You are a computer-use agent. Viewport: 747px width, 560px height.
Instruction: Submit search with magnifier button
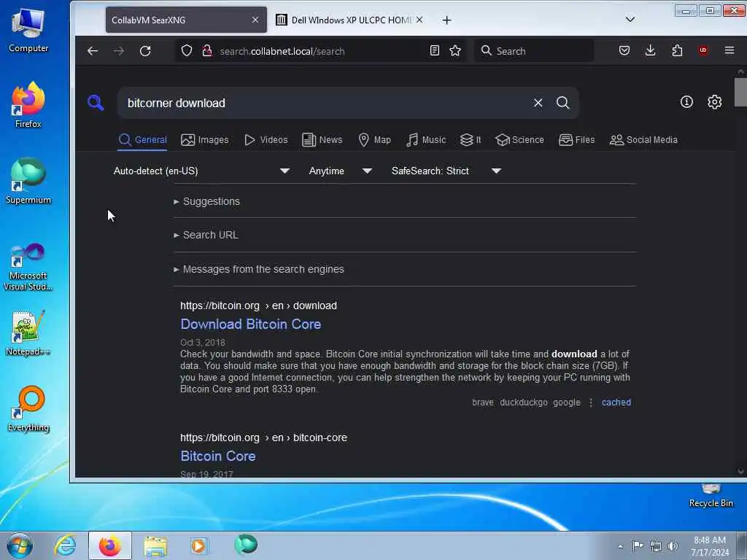coord(562,103)
